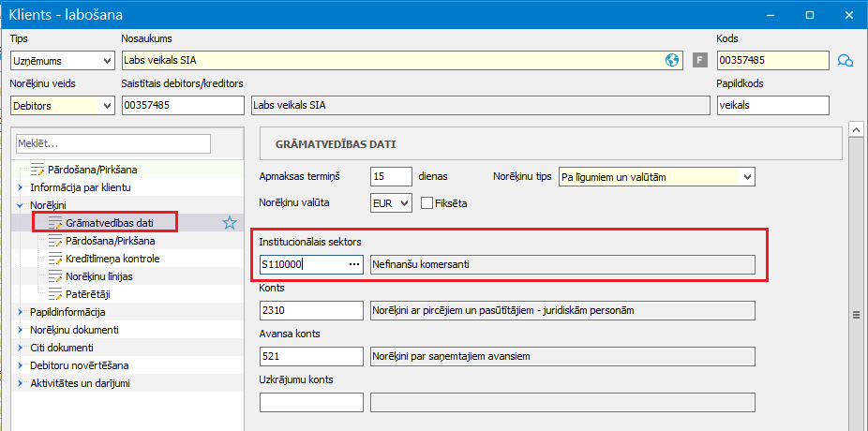Screen dimensions: 868x431
Task: Open the Norēķinu veids Debitors dropdown
Action: (x=62, y=105)
